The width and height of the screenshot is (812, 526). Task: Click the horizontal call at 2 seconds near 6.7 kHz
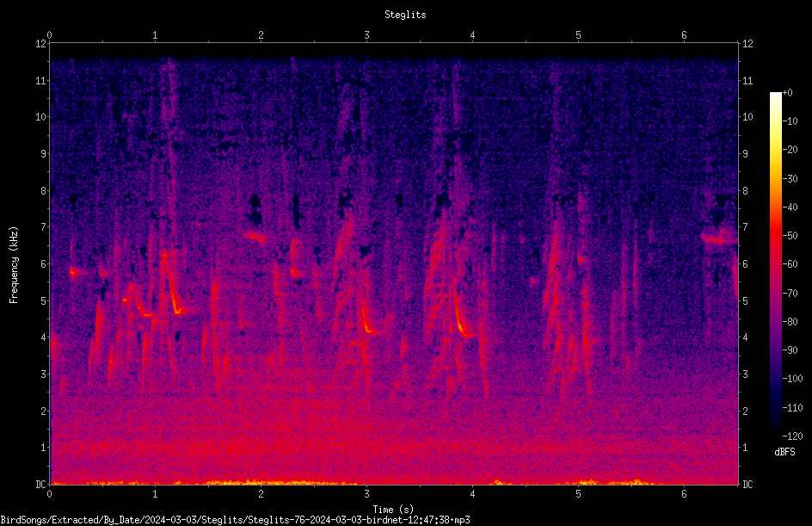255,237
